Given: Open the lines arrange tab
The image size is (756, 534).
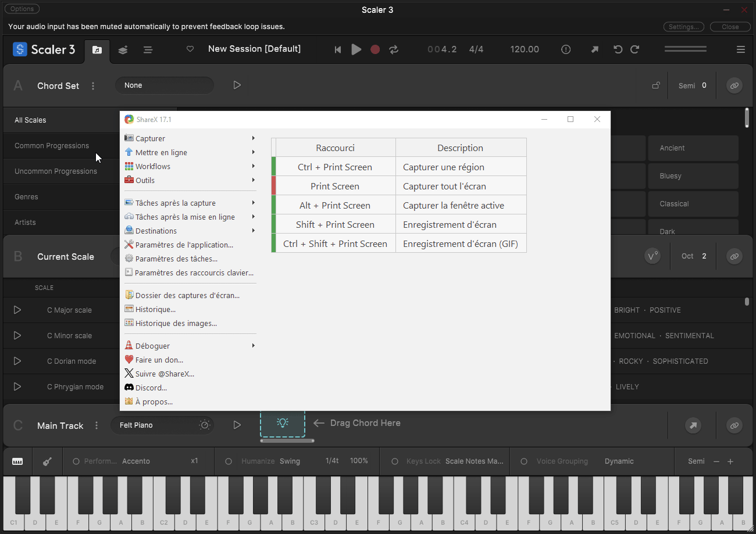Looking at the screenshot, I should click(148, 50).
